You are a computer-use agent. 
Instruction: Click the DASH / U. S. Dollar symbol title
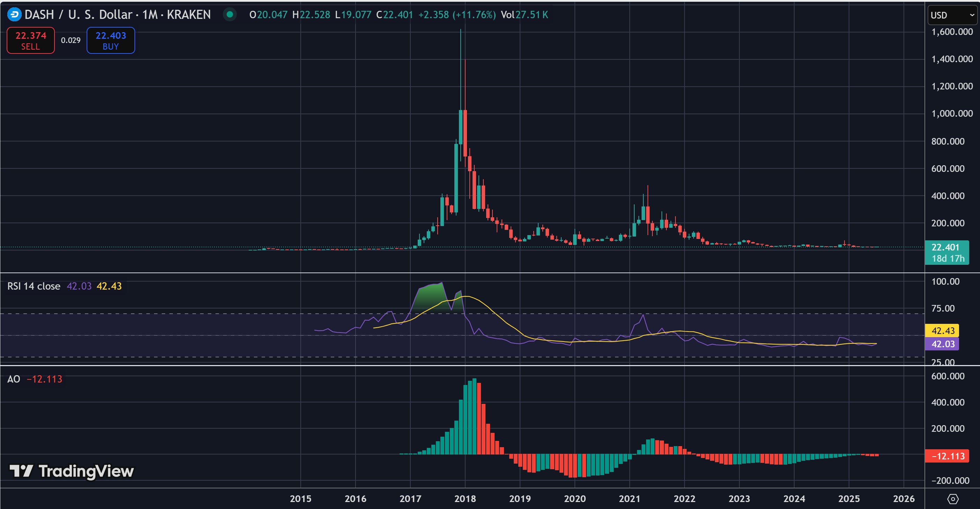[118, 14]
